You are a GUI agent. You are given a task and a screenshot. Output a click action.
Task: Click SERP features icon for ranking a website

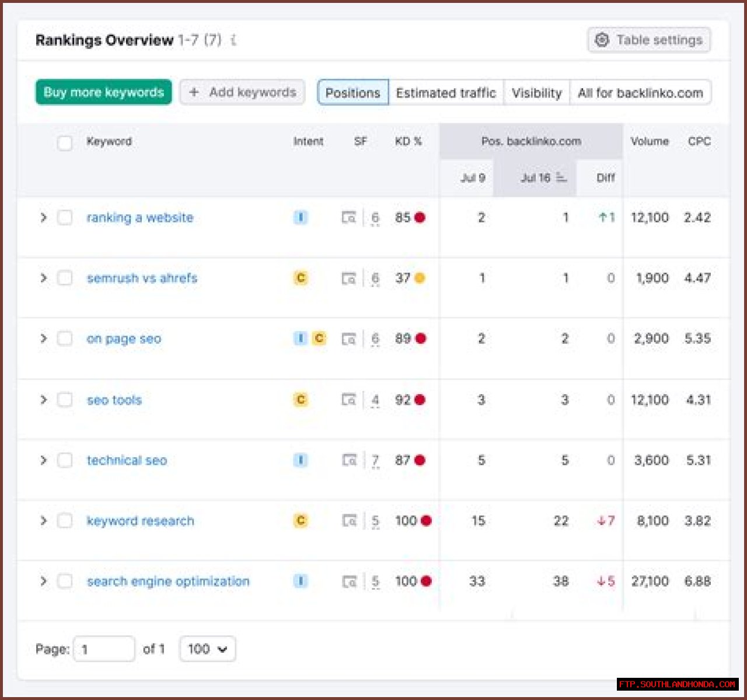[x=348, y=218]
